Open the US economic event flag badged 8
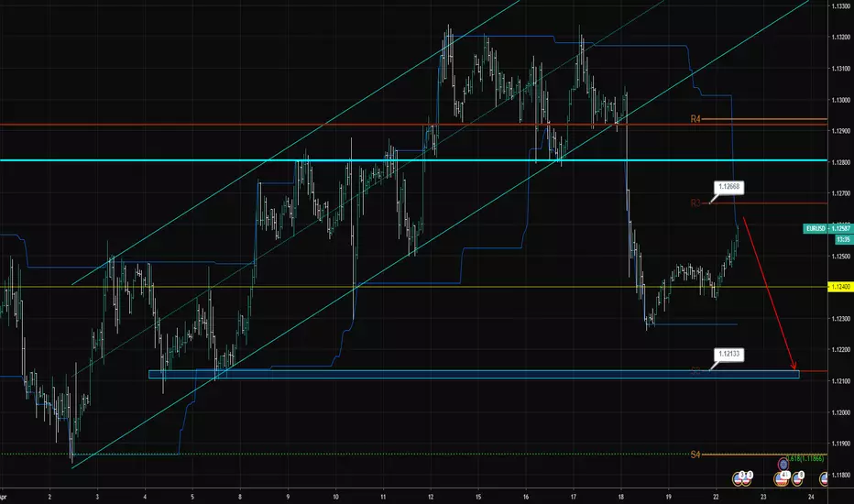 (x=798, y=479)
